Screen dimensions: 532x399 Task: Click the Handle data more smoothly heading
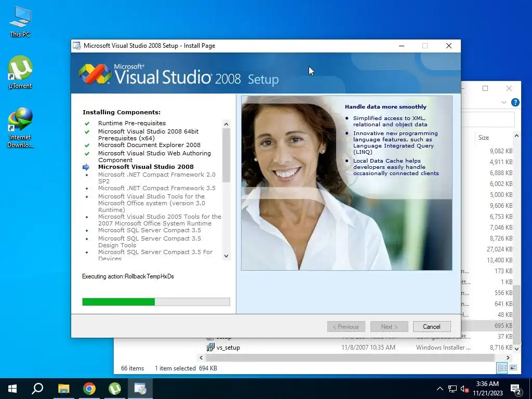click(385, 107)
